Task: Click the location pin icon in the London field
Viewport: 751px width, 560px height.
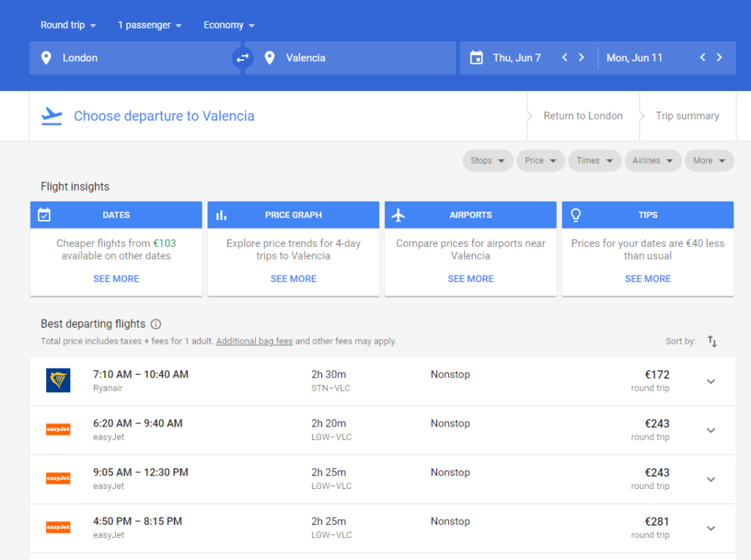Action: tap(46, 57)
